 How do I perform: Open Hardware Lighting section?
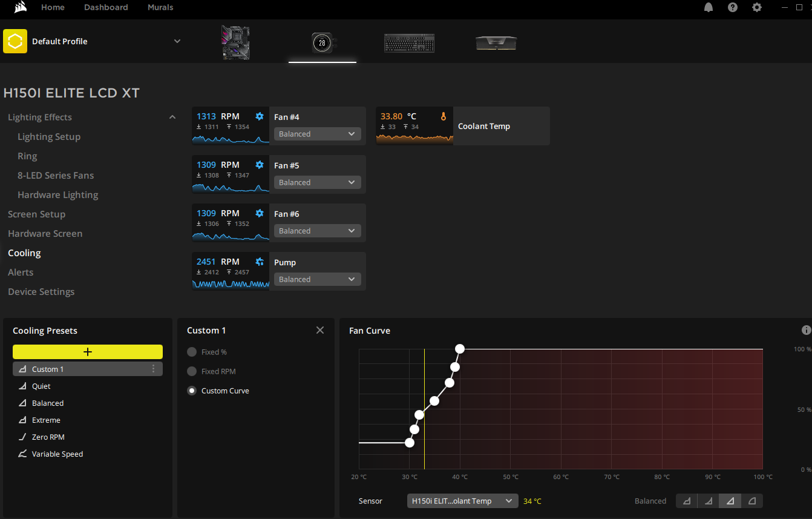(58, 194)
